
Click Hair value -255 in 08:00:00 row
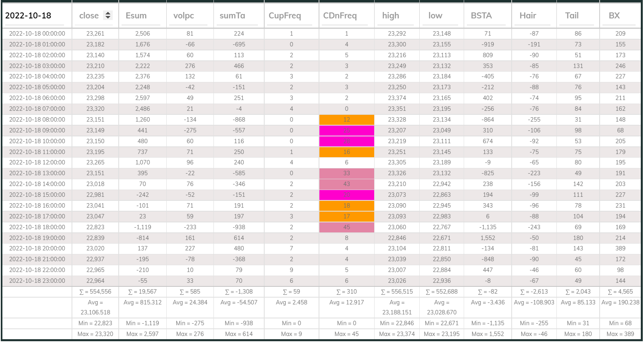point(534,120)
